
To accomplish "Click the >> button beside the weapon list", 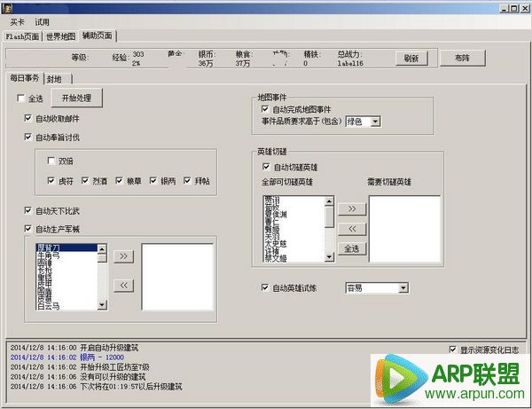I will click(x=123, y=256).
